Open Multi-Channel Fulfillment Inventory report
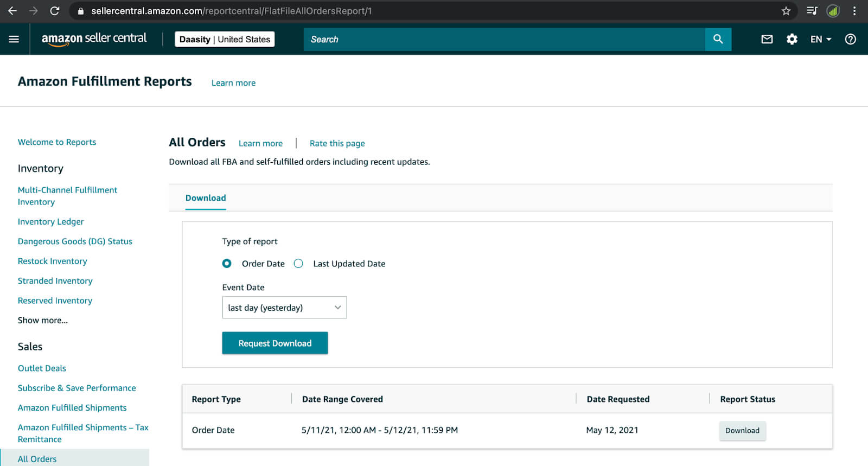 (67, 196)
